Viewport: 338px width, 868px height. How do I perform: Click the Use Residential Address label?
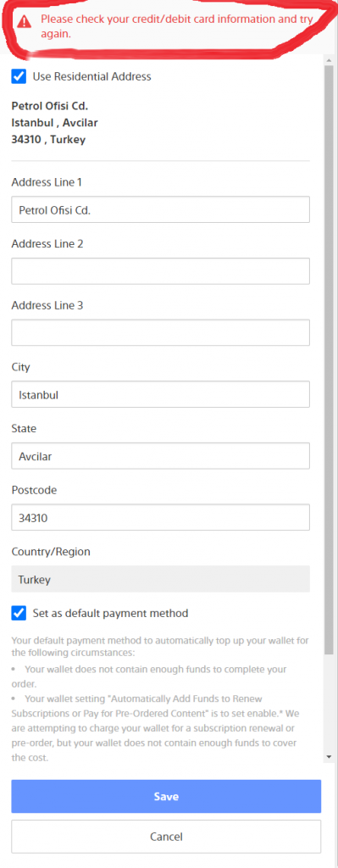(91, 76)
